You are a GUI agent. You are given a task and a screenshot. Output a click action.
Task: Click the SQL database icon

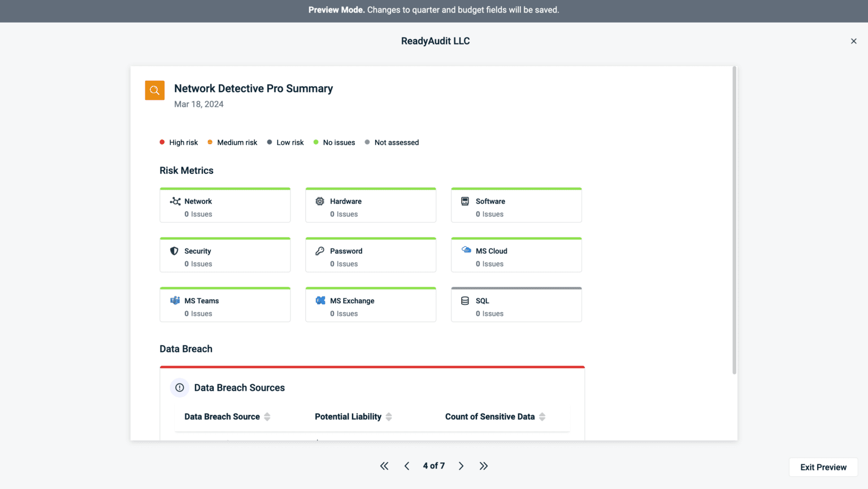[x=466, y=300]
